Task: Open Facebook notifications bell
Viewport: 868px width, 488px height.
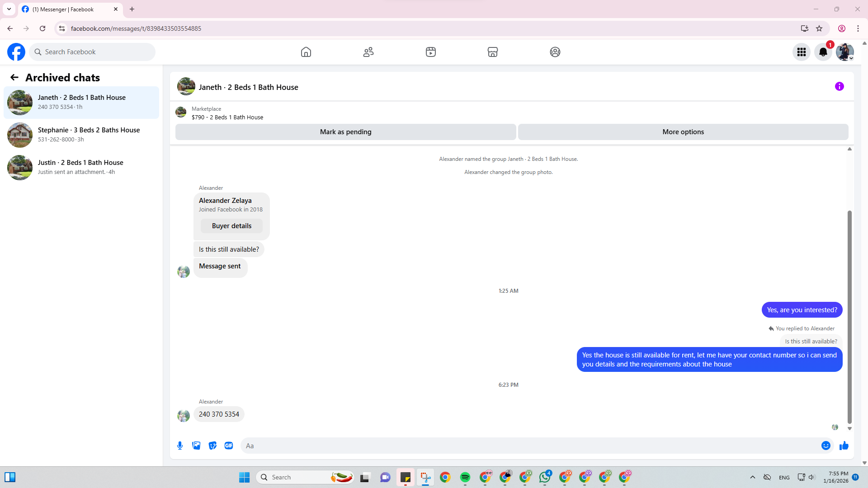Action: 823,52
